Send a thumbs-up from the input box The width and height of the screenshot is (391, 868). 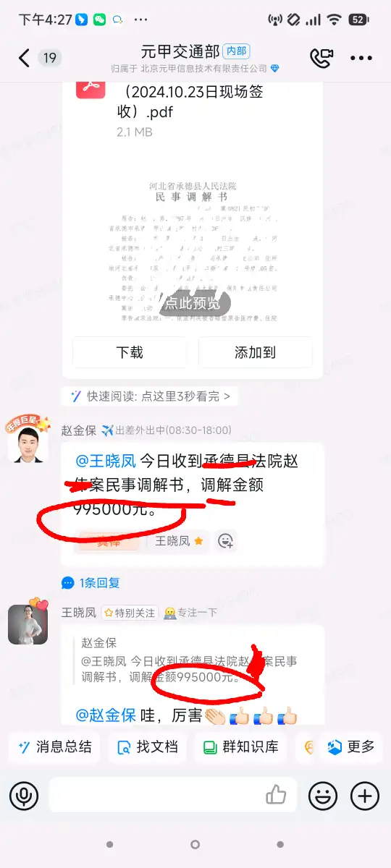[x=276, y=796]
